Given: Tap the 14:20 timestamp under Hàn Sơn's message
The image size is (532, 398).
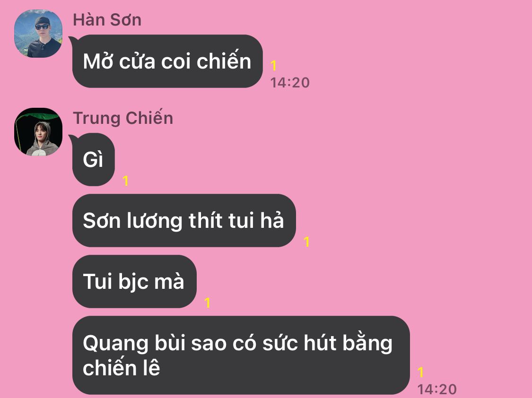Looking at the screenshot, I should click(x=290, y=83).
